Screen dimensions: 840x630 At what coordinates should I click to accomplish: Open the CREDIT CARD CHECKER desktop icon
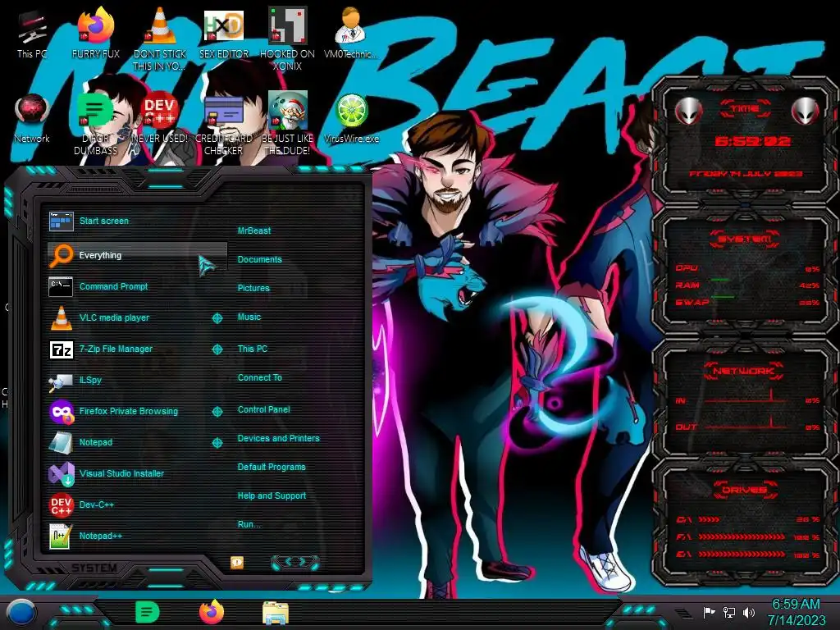tap(223, 125)
